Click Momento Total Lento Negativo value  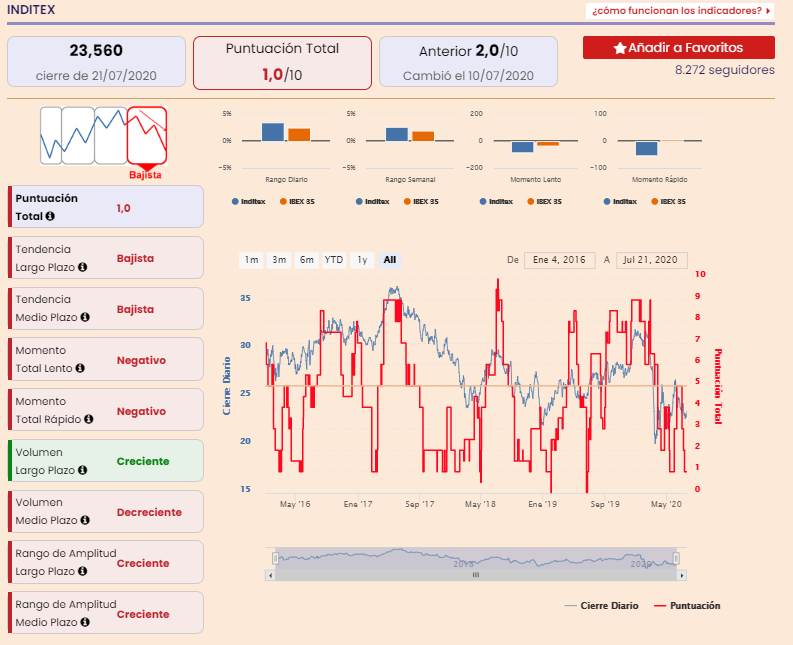(141, 360)
